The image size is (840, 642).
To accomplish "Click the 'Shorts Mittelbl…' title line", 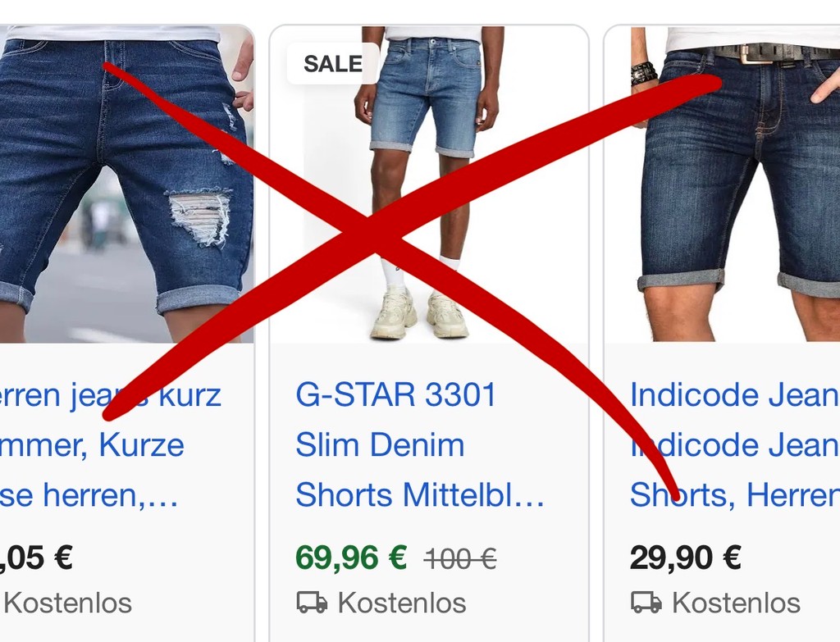I will point(421,494).
